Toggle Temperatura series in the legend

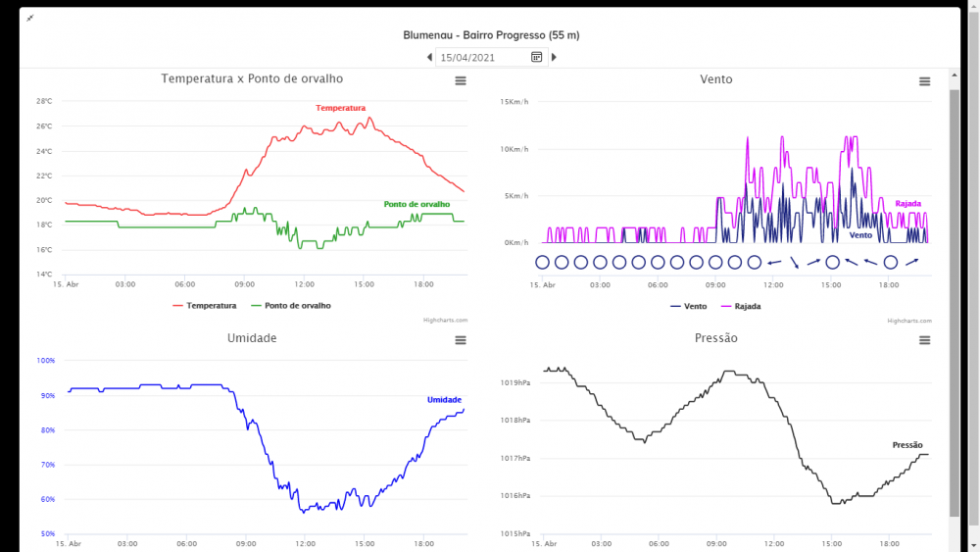(x=205, y=306)
